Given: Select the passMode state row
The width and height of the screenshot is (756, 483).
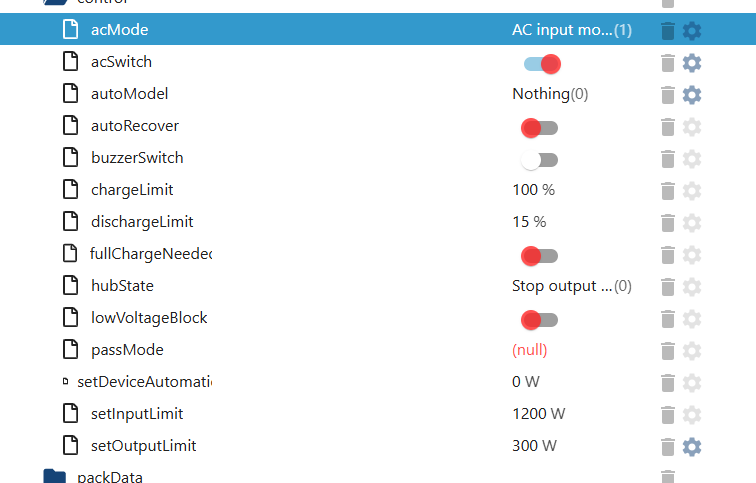Looking at the screenshot, I should tap(127, 350).
